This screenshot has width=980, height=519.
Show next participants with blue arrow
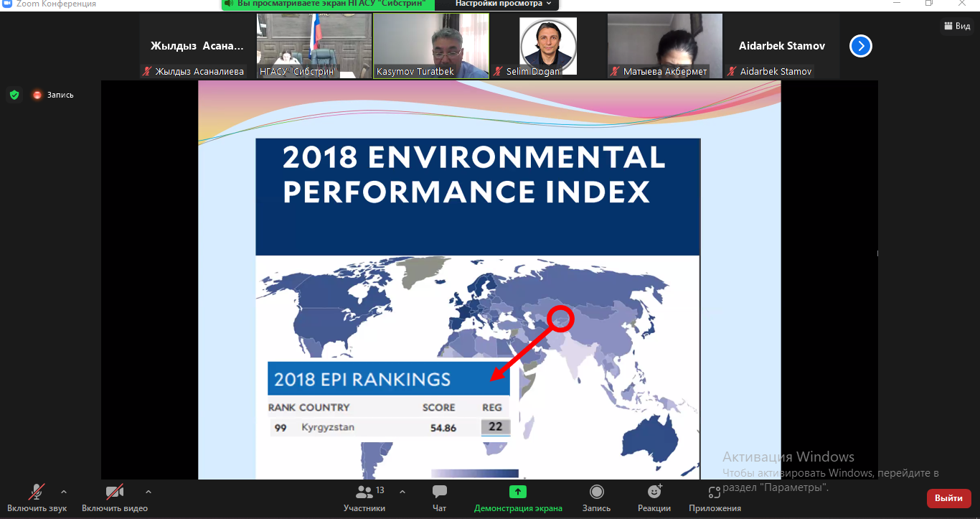[x=861, y=46]
